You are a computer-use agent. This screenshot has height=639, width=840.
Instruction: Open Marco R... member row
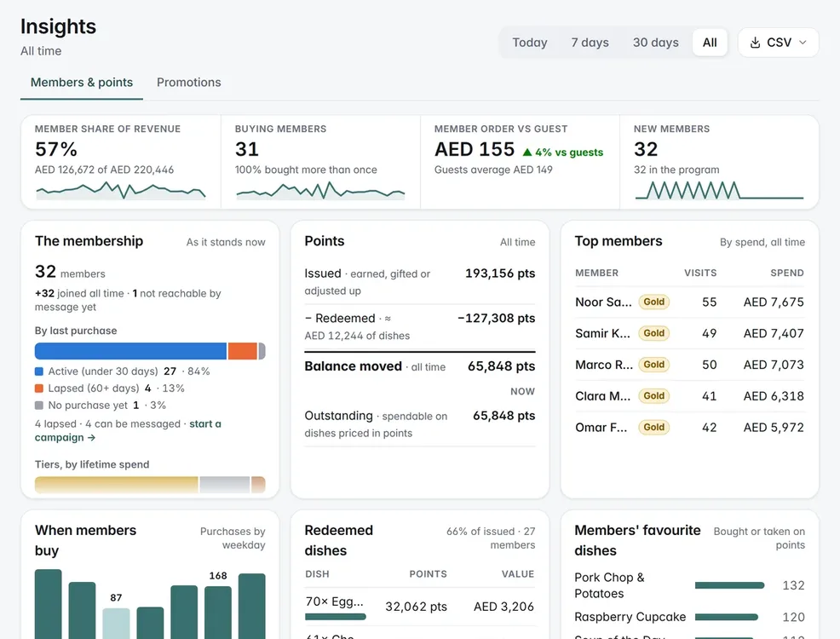[x=689, y=365]
